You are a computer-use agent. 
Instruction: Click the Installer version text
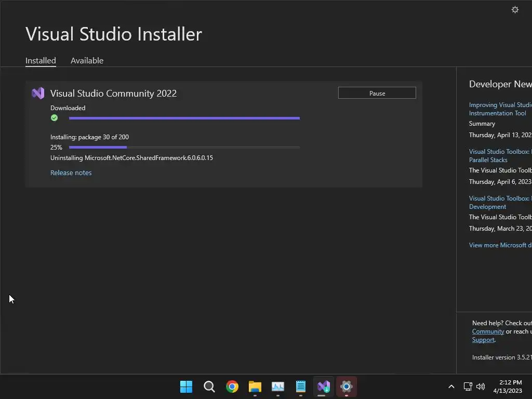coord(502,357)
